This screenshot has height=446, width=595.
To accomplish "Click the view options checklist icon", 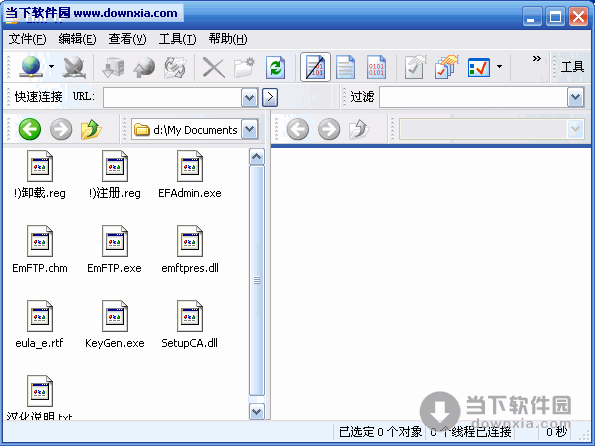I will [479, 68].
